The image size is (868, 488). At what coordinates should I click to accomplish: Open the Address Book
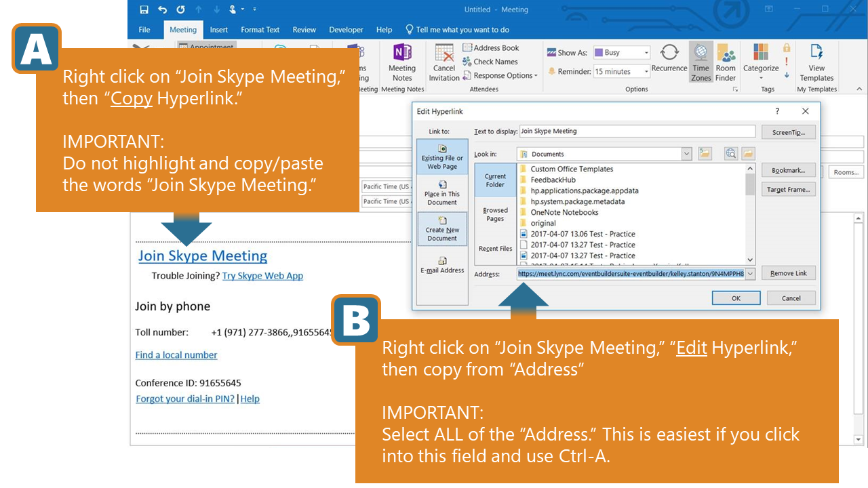point(491,48)
